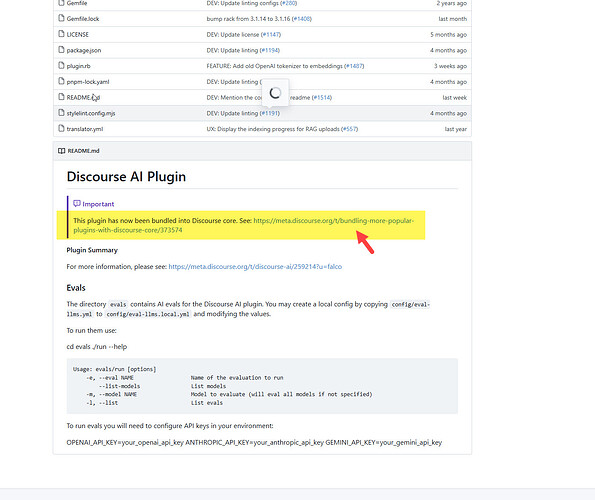Click the plugin.rb file icon
Viewport: 595px width, 500px height.
pyautogui.click(x=61, y=66)
